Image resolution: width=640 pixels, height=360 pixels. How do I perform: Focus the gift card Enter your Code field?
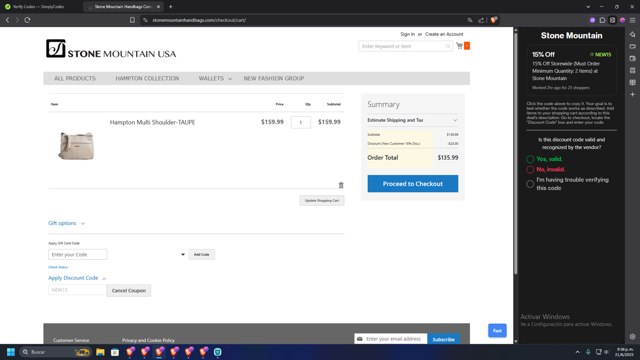[x=78, y=255]
